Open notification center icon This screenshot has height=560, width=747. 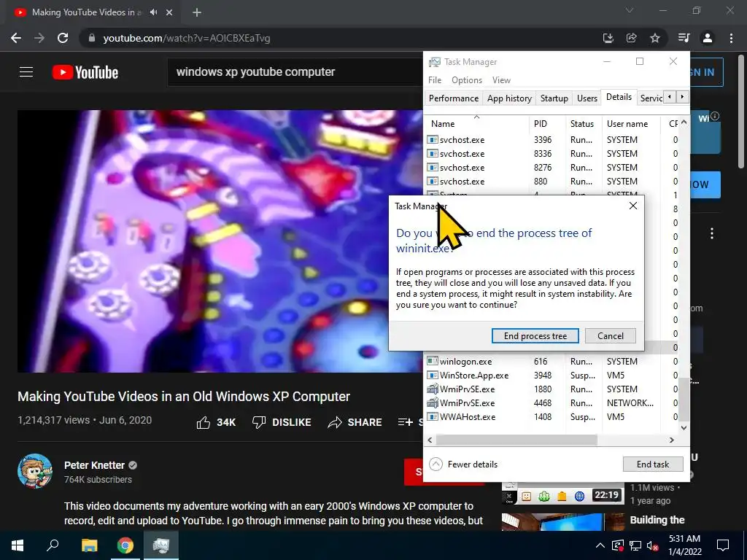723,545
